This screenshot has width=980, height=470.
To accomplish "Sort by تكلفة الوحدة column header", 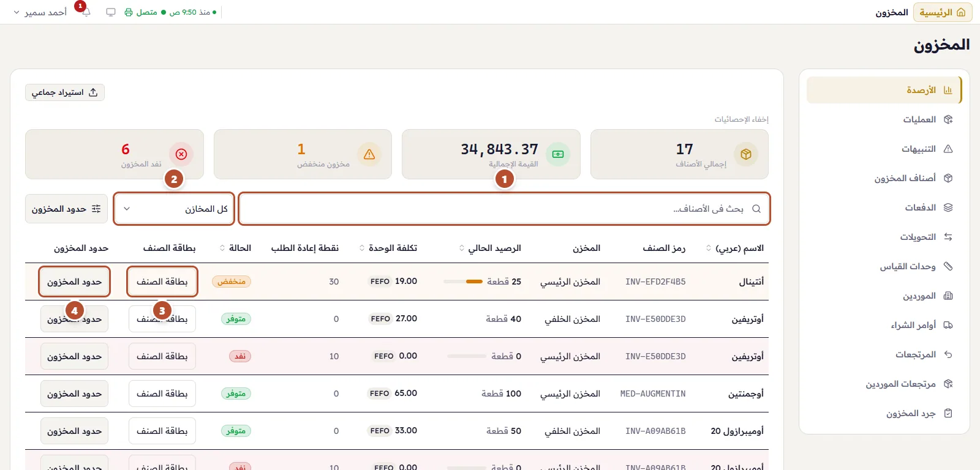I will click(x=388, y=248).
